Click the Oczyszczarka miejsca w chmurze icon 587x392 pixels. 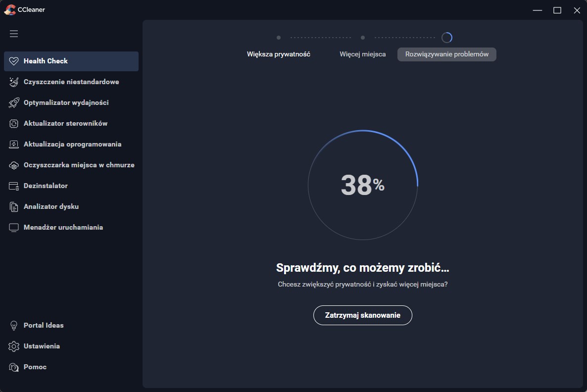point(14,165)
